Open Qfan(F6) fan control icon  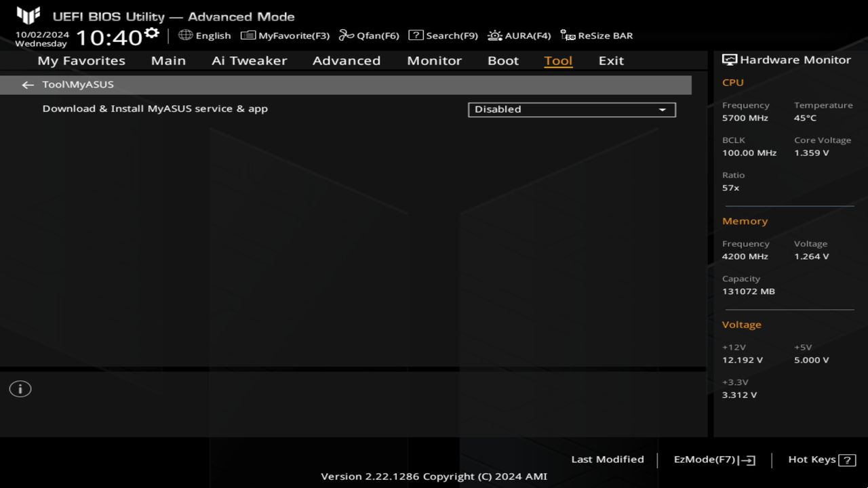(x=346, y=35)
